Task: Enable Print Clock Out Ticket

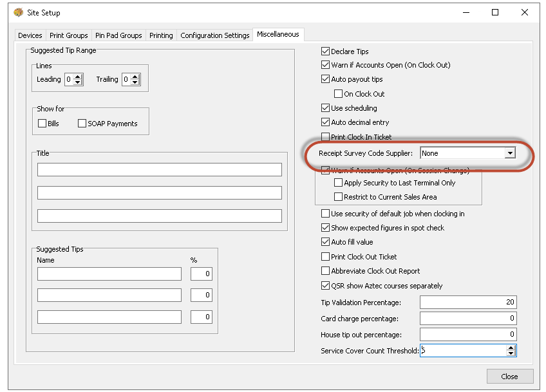Action: [325, 257]
